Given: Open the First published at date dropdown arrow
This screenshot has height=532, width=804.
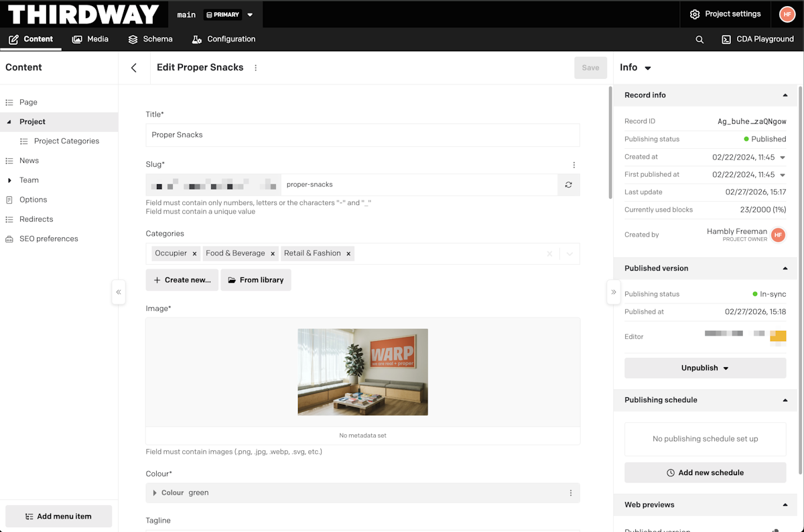Looking at the screenshot, I should coord(783,175).
